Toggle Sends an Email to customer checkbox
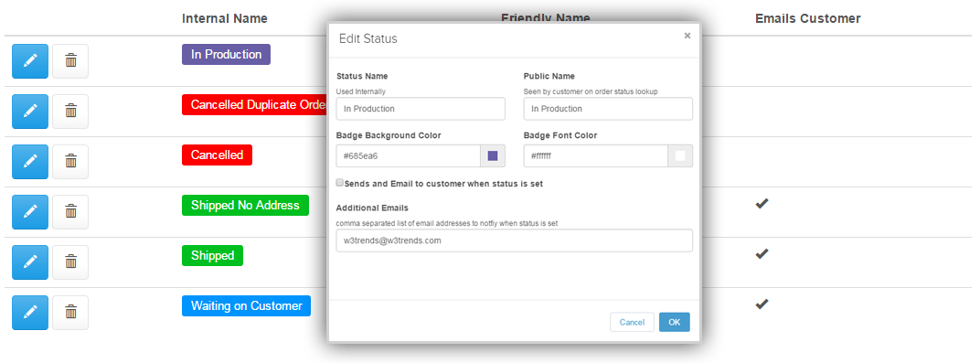980x363 pixels. [x=340, y=183]
